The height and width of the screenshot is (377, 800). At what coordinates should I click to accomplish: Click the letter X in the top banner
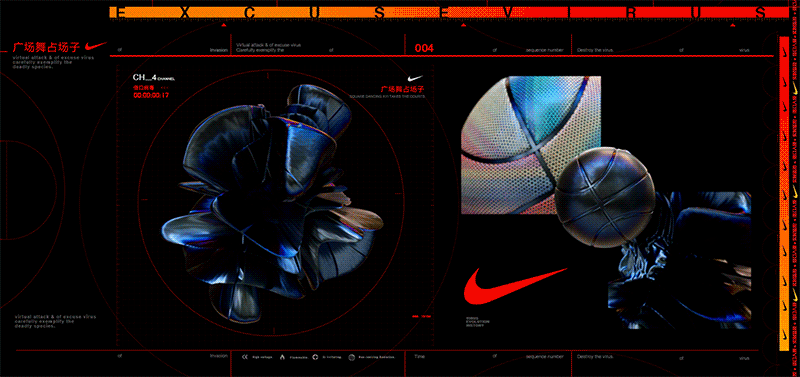click(x=185, y=13)
